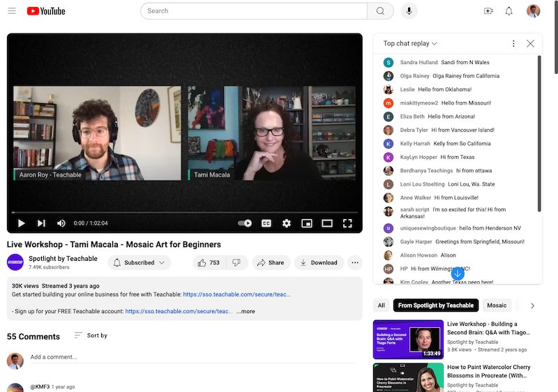Open the hamburger guide menu
The image size is (558, 392).
tap(12, 11)
